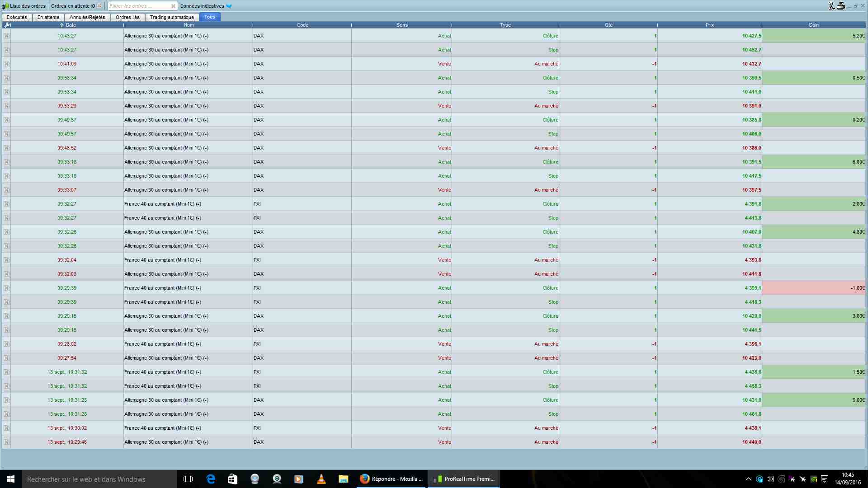The height and width of the screenshot is (488, 868).
Task: Click the candlestick Liste des ordres icon
Action: (5, 6)
